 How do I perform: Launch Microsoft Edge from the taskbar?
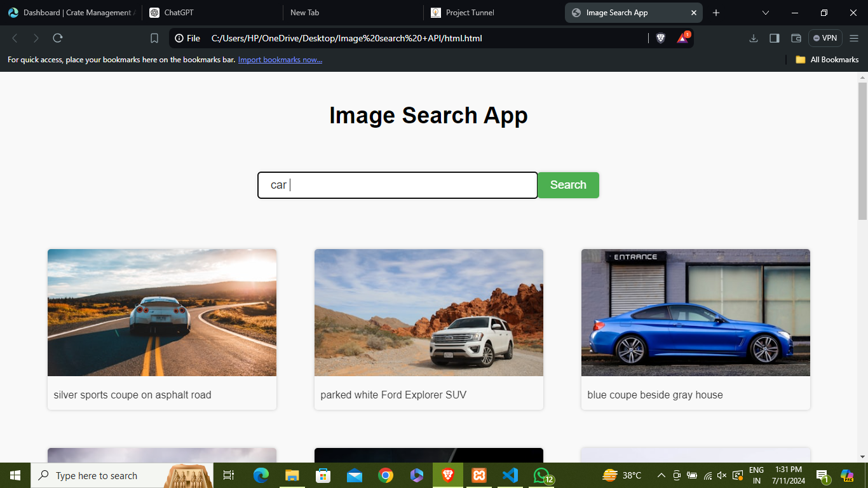coord(261,475)
